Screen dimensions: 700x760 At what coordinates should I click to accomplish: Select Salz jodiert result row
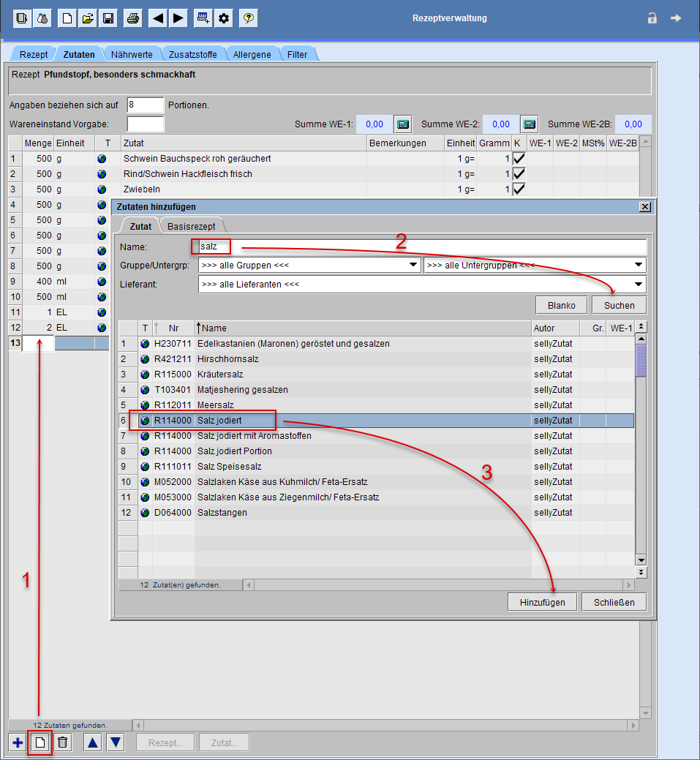click(377, 421)
